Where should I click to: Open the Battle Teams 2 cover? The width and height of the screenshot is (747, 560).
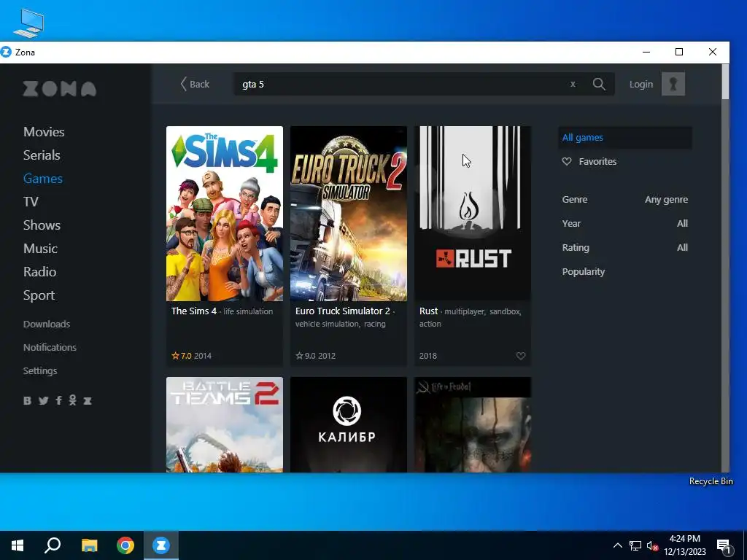[x=225, y=425]
